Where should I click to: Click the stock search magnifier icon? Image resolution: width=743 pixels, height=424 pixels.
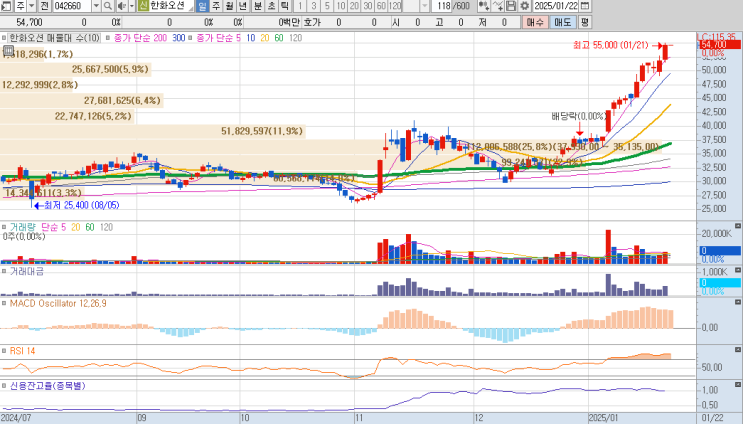point(109,6)
